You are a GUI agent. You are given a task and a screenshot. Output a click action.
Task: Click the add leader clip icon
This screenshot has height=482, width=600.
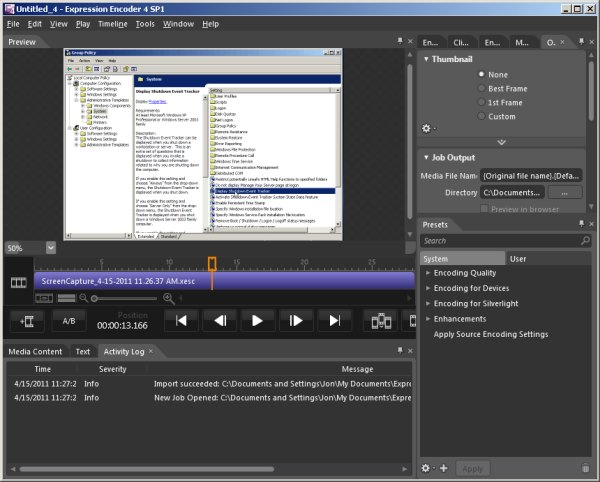pyautogui.click(x=27, y=321)
